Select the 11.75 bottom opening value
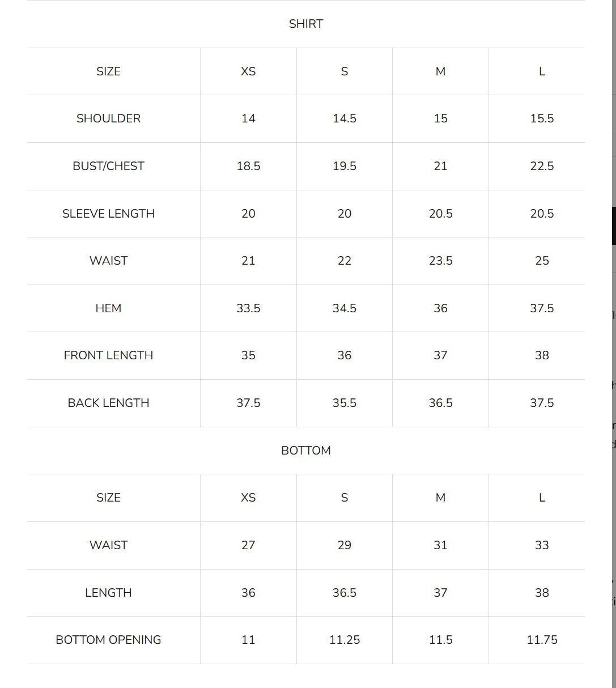The image size is (616, 688). tap(542, 640)
